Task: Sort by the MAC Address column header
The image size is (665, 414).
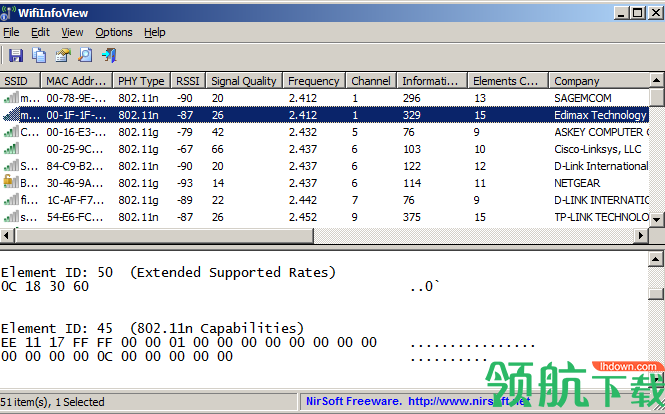Action: tap(76, 81)
